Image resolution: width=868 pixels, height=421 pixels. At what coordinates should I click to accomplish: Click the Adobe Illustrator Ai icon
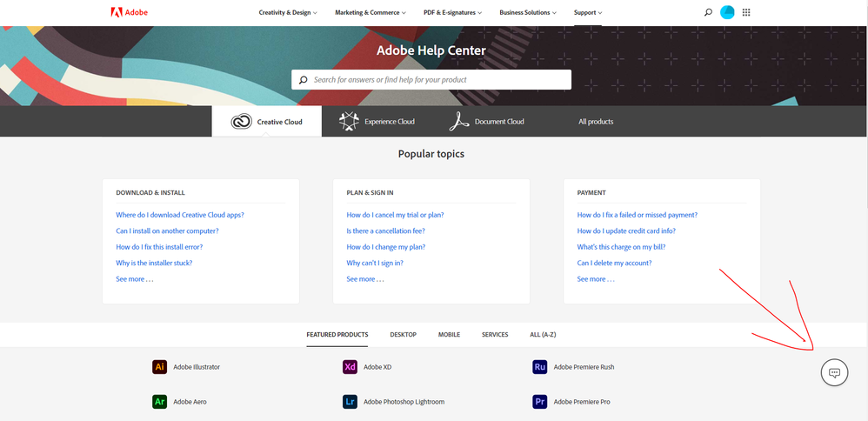pos(159,367)
